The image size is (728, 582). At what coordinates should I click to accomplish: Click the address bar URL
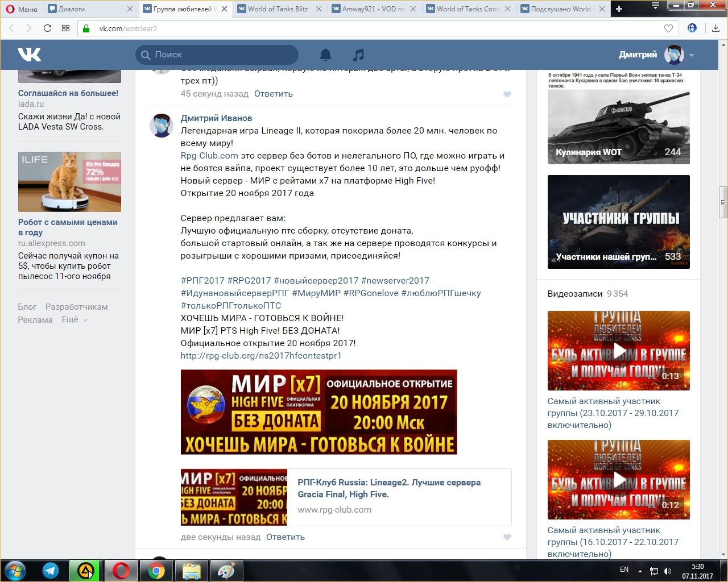(128, 28)
